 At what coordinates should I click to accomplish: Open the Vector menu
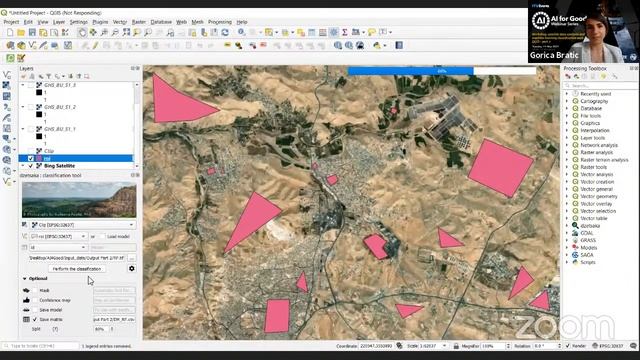pos(120,22)
